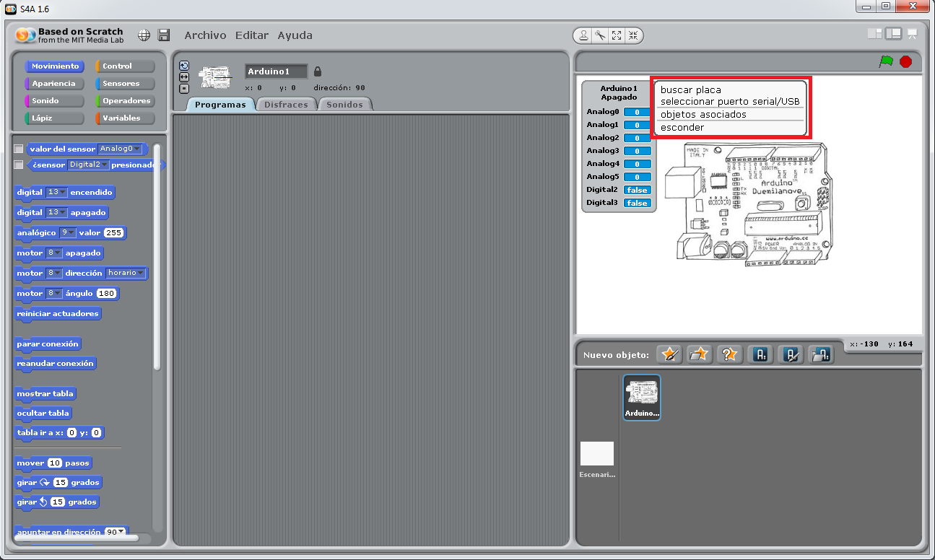Choose new sprite from file
The height and width of the screenshot is (560, 935).
700,354
